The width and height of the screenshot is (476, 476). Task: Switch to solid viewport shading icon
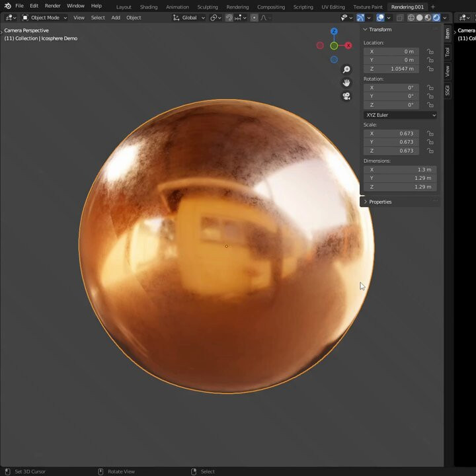[419, 18]
